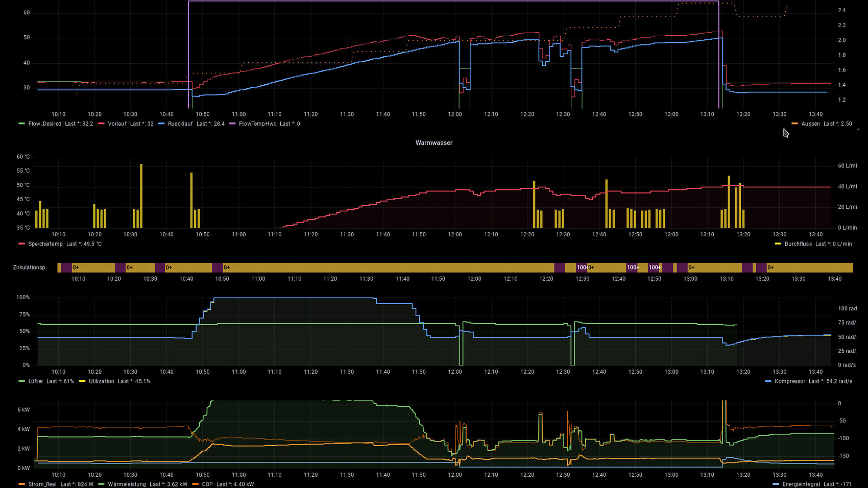The image size is (868, 488).
Task: Click the red Speichertemp color swatch
Action: 21,244
